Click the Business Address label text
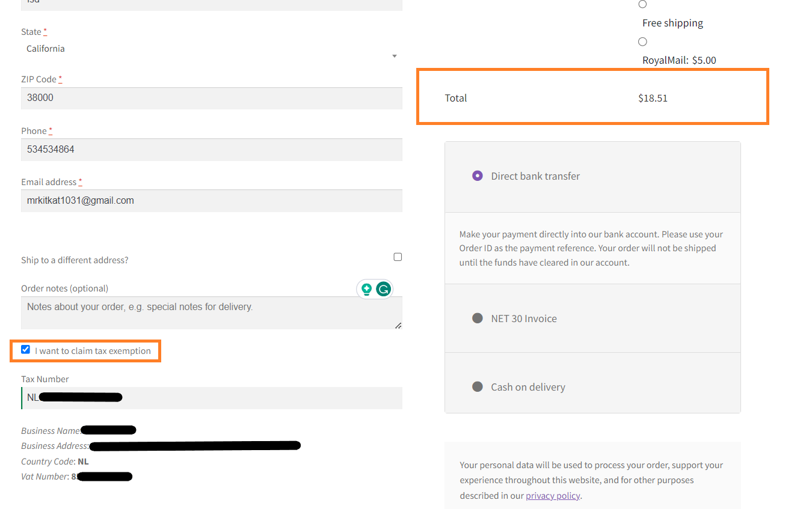 tap(55, 446)
